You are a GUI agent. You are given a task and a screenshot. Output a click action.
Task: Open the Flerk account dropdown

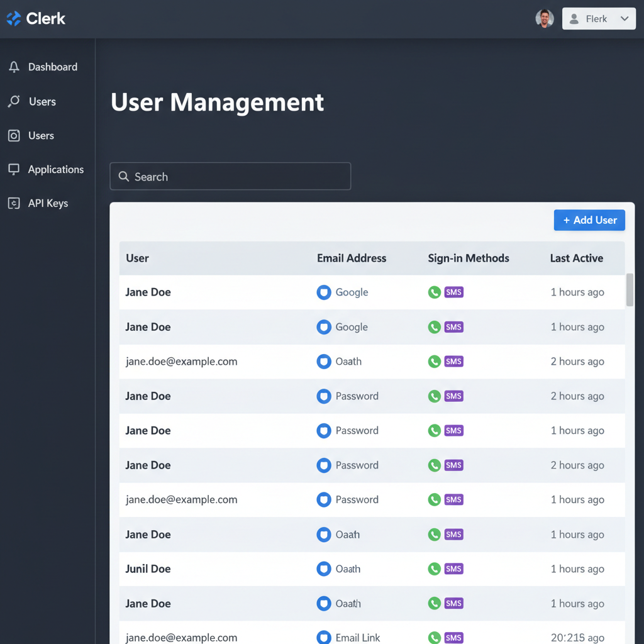pyautogui.click(x=599, y=18)
